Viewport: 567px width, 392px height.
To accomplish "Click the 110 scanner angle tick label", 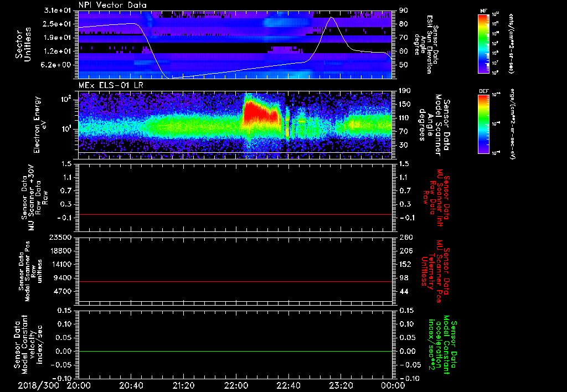I will 404,118.
